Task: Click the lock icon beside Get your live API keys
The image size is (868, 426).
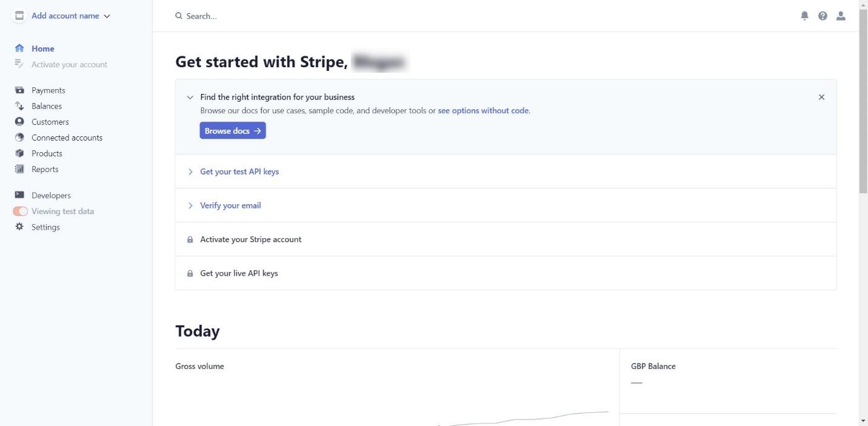Action: point(190,273)
